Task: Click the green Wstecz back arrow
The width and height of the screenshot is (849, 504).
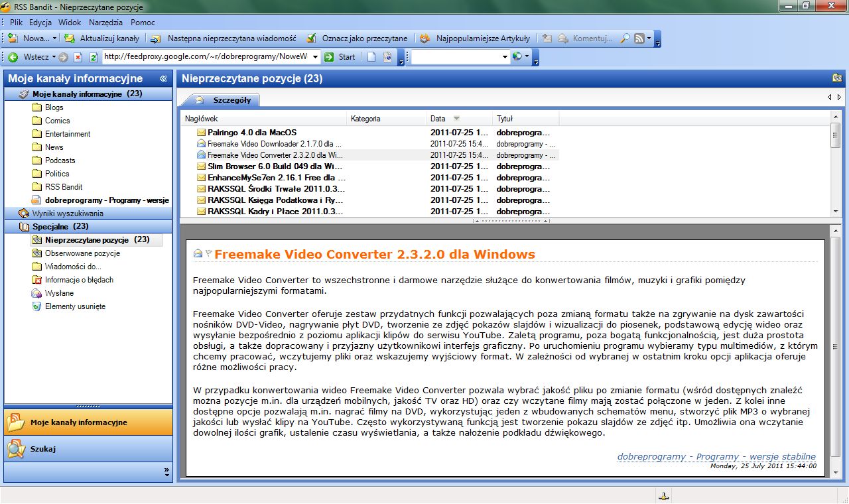Action: click(x=13, y=57)
